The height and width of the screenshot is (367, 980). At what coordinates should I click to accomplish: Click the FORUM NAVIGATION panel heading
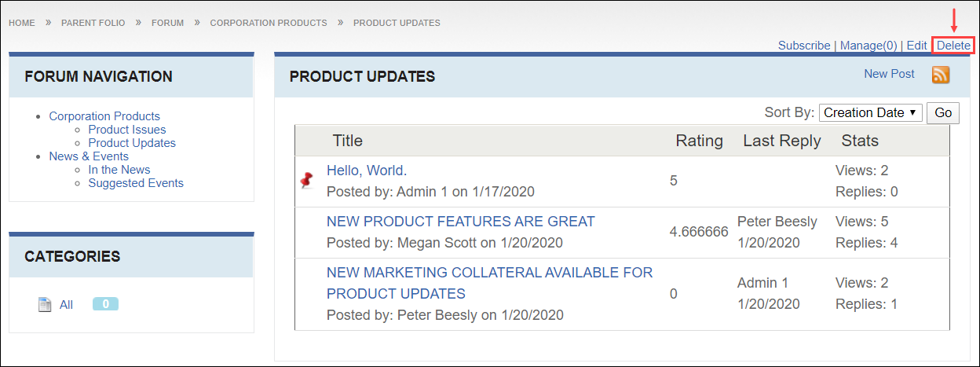tap(99, 76)
